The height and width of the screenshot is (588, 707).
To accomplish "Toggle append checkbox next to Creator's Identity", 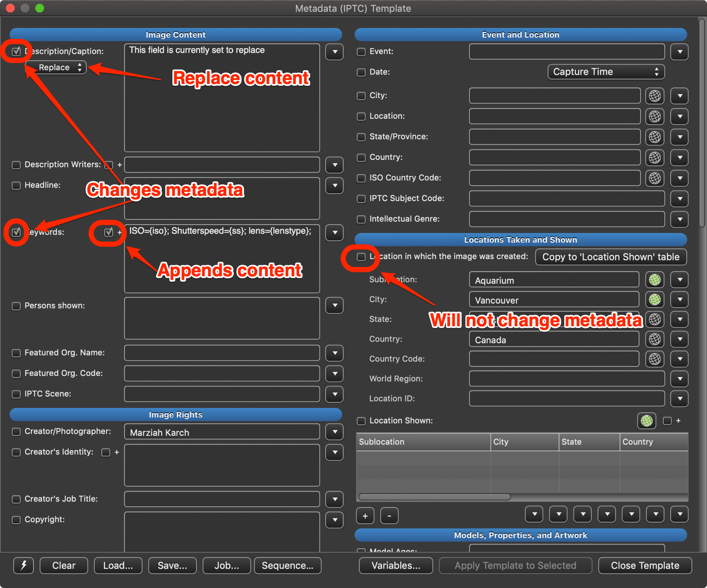I will [106, 452].
